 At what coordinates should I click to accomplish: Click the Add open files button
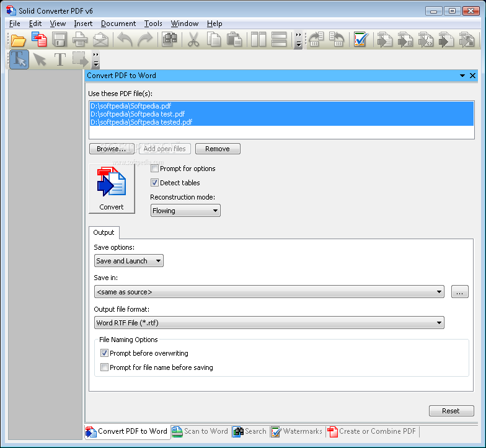click(x=165, y=149)
